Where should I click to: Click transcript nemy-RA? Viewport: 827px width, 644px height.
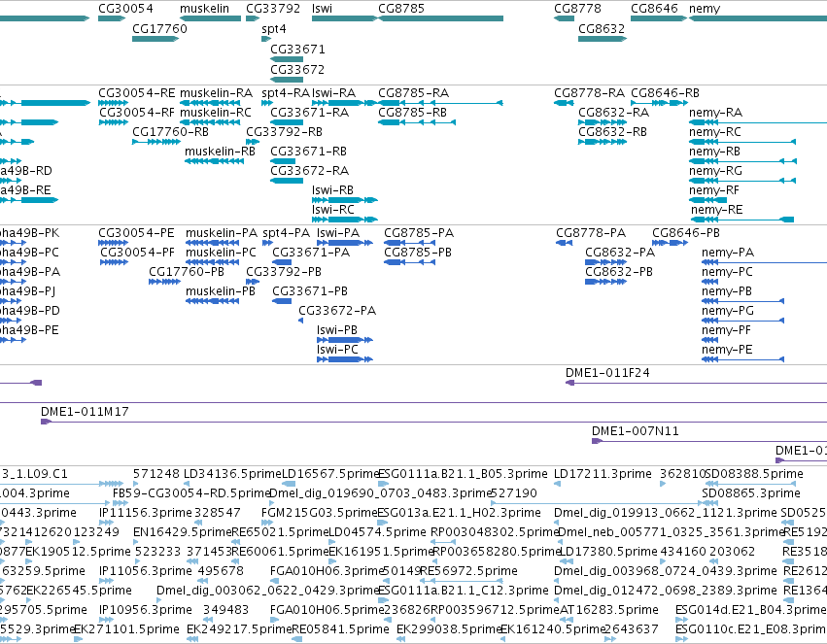[715, 114]
